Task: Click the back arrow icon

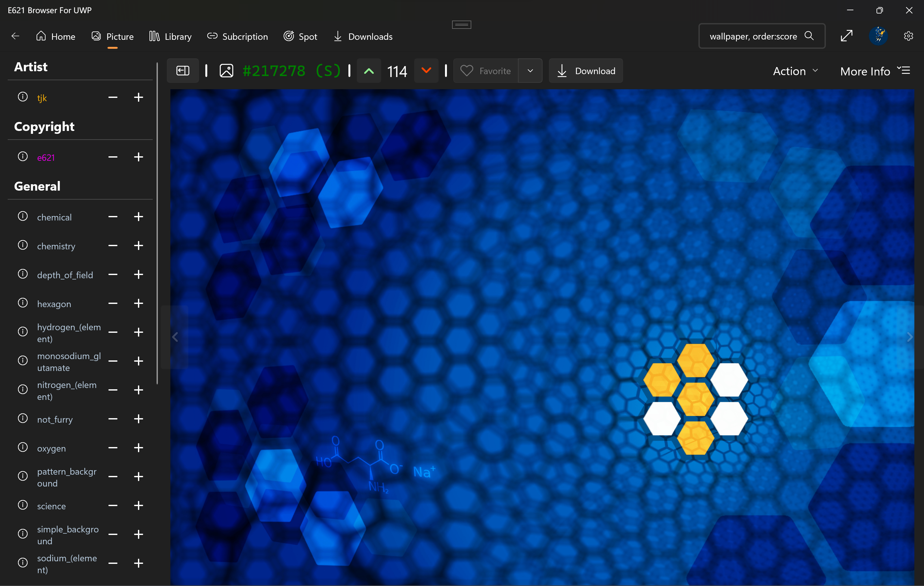Action: (15, 36)
